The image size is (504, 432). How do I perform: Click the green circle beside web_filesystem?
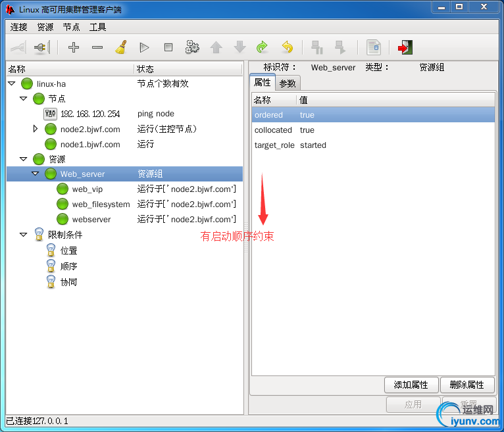[x=63, y=204]
